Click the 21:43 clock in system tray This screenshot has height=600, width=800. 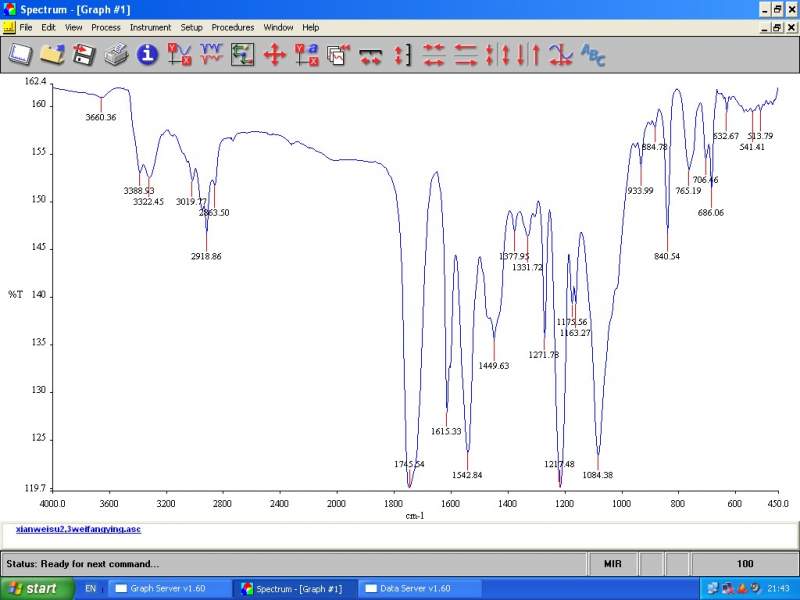(x=778, y=588)
